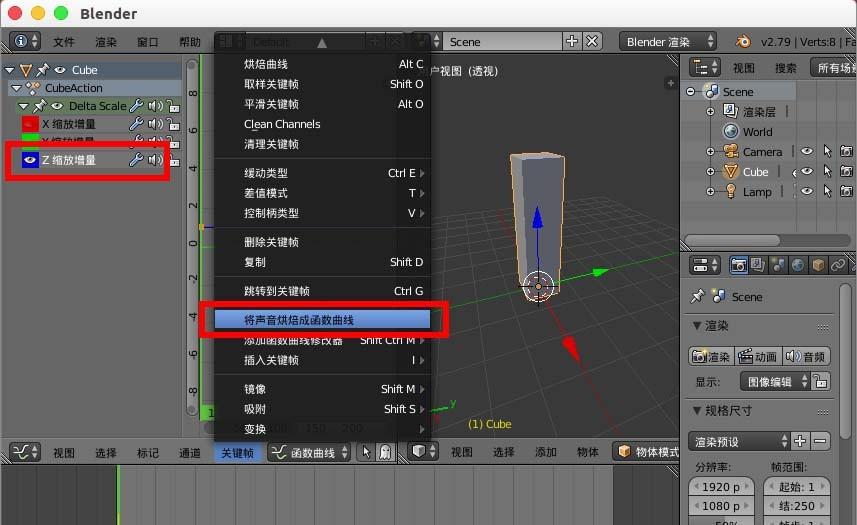857x525 pixels.
Task: Open the Object properties tab cube icon
Action: tap(818, 266)
